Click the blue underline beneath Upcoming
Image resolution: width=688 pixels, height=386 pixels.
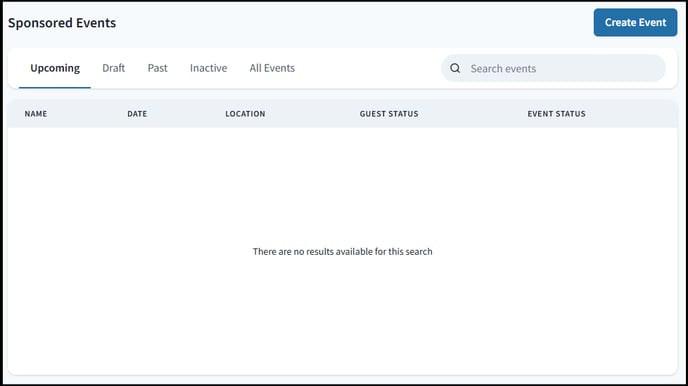[55, 87]
